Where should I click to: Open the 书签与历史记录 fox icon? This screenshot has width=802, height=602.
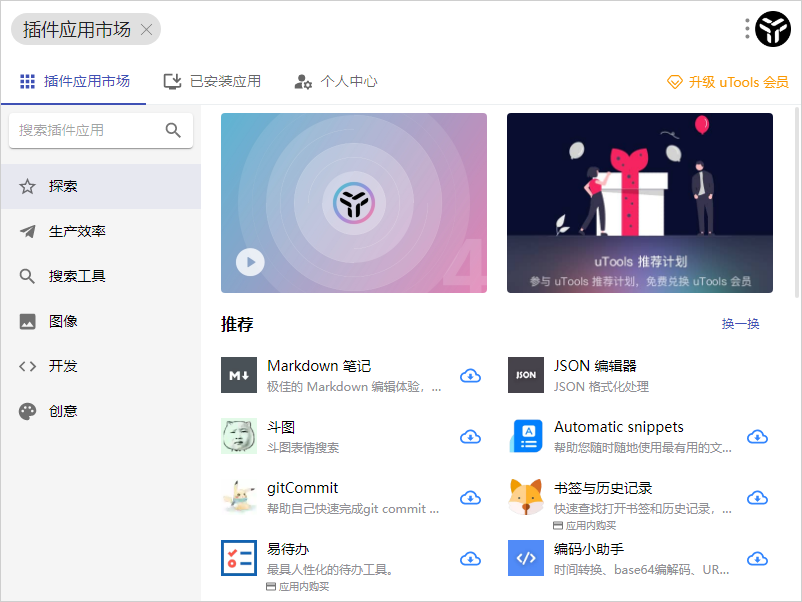click(526, 497)
